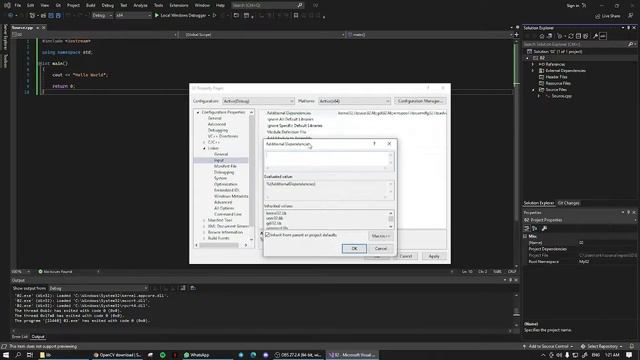640x360 pixels.
Task: Collapse the Source Files folder node
Action: pyautogui.click(x=533, y=90)
